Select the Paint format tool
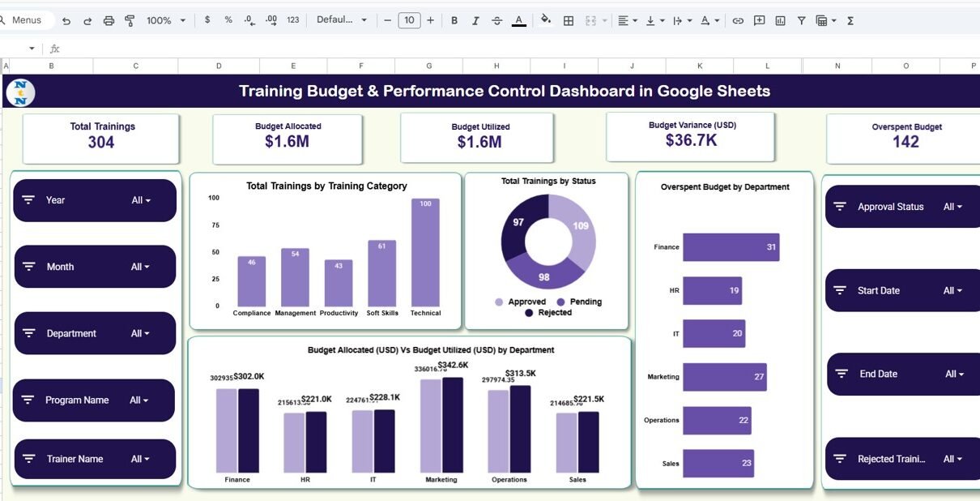The width and height of the screenshot is (980, 501). (x=130, y=20)
